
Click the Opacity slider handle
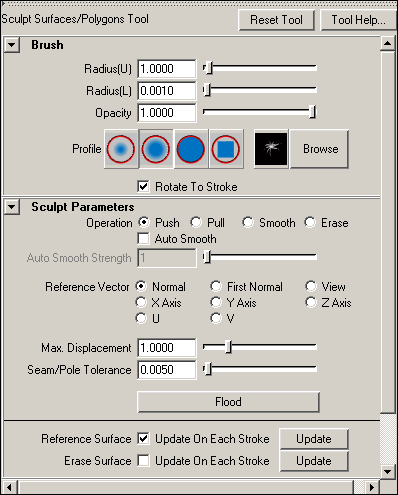tap(312, 112)
